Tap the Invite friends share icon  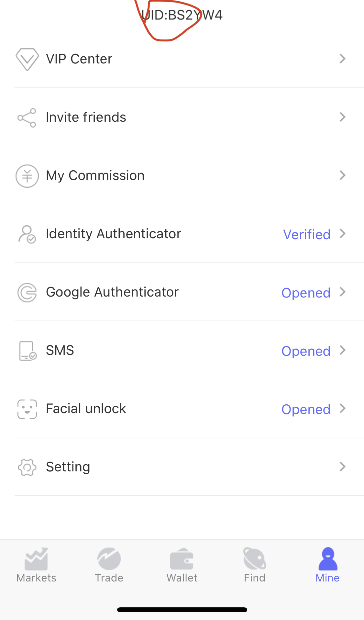click(x=27, y=118)
